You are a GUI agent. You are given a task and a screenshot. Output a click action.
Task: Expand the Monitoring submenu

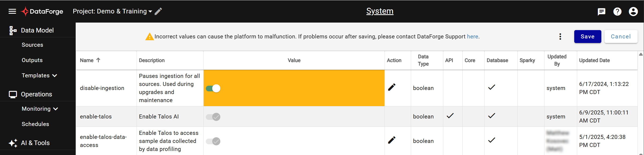click(x=40, y=109)
